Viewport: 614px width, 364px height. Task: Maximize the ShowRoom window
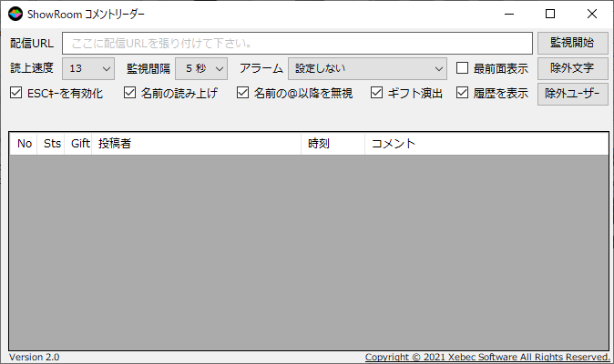(550, 14)
